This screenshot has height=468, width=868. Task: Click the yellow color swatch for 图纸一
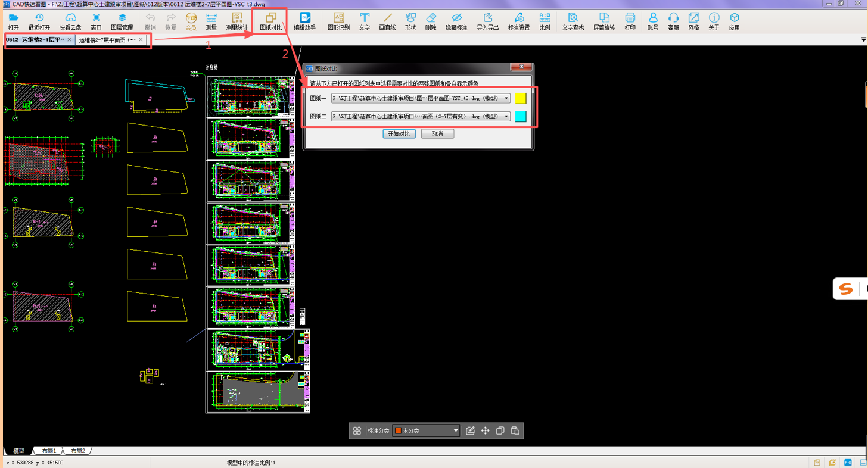pyautogui.click(x=521, y=99)
